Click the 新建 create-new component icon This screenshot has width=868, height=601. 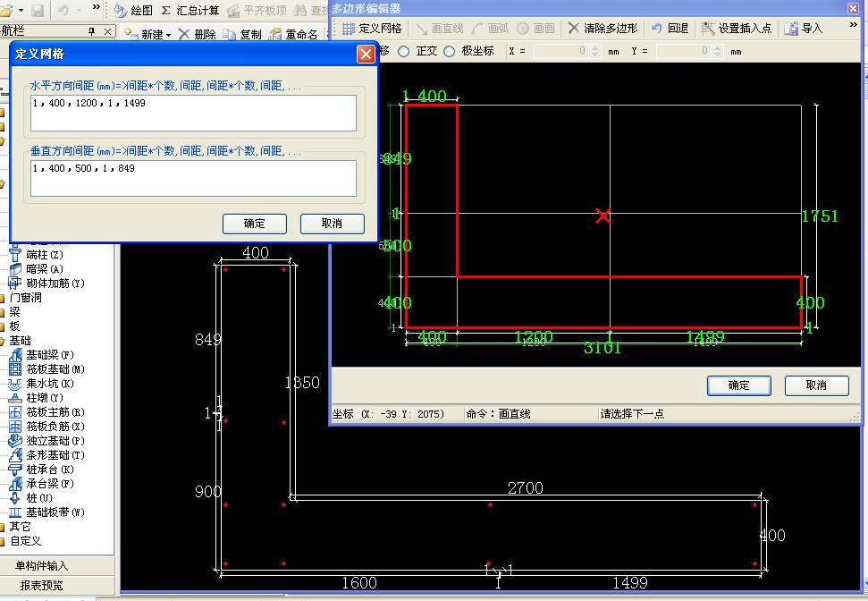pos(131,34)
